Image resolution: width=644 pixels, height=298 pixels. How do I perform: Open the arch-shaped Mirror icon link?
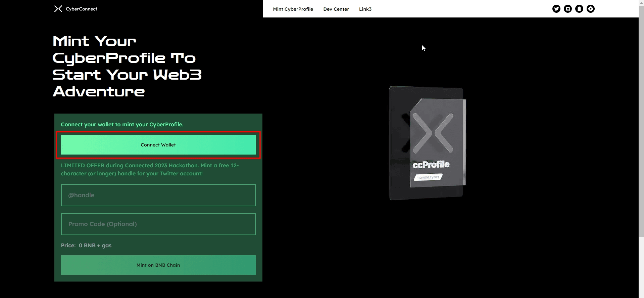tap(579, 9)
